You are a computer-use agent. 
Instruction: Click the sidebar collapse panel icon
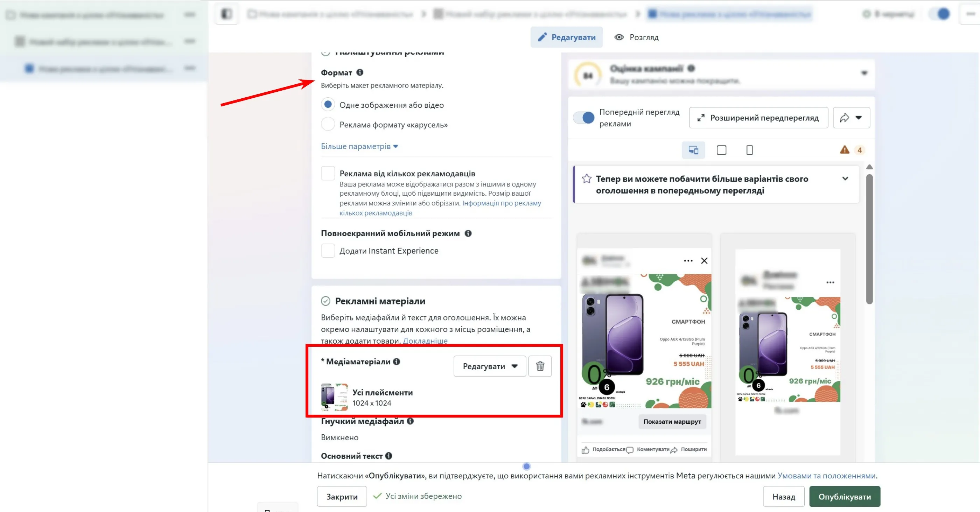coord(226,14)
